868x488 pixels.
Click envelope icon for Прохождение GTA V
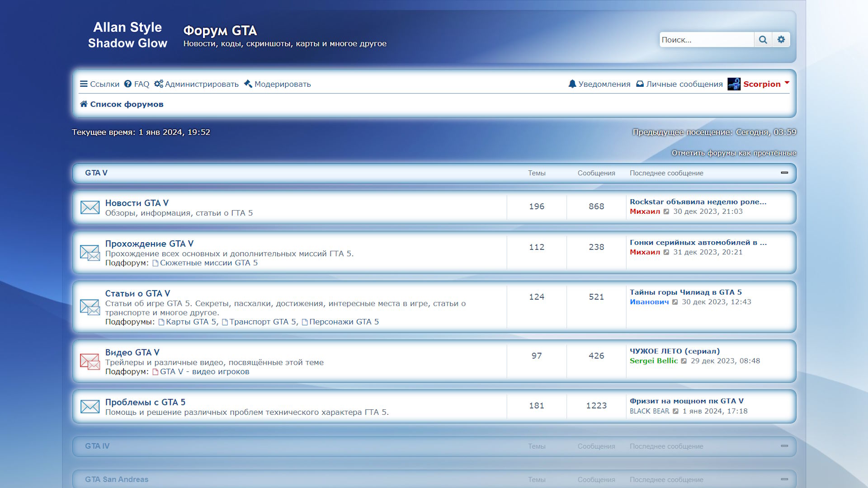[90, 253]
